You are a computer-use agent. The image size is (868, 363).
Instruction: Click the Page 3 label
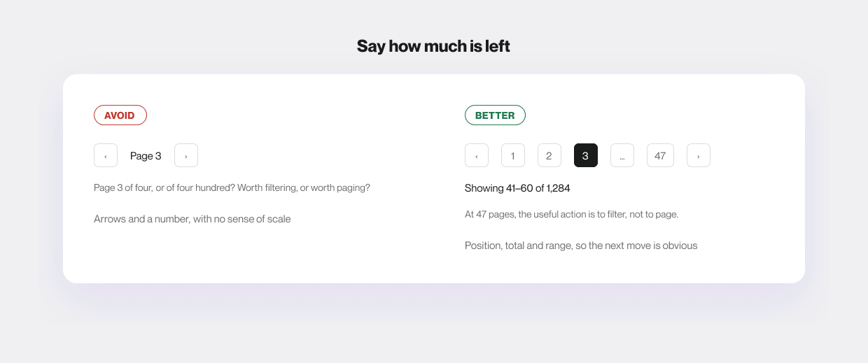[146, 156]
